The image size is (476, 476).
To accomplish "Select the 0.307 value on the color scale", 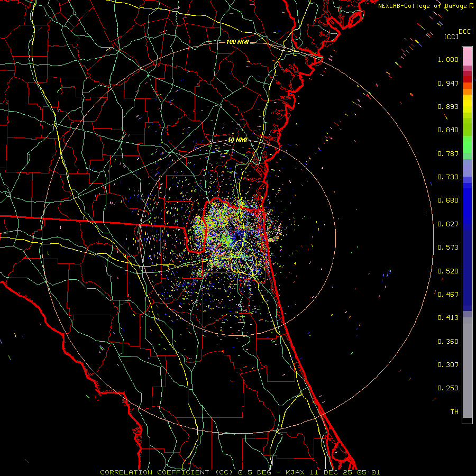I will [448, 365].
